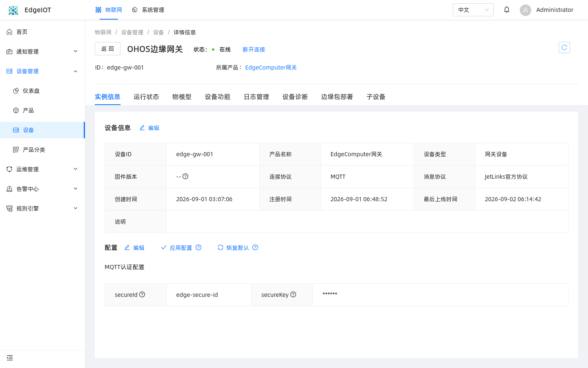The image size is (588, 368).
Task: Open the notification bell
Action: (507, 10)
